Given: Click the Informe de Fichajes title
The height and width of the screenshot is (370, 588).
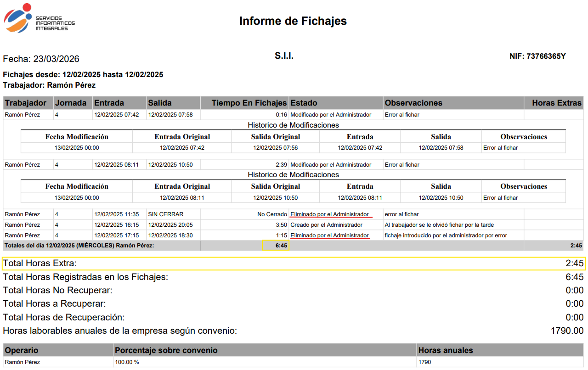Looking at the screenshot, I should (293, 21).
